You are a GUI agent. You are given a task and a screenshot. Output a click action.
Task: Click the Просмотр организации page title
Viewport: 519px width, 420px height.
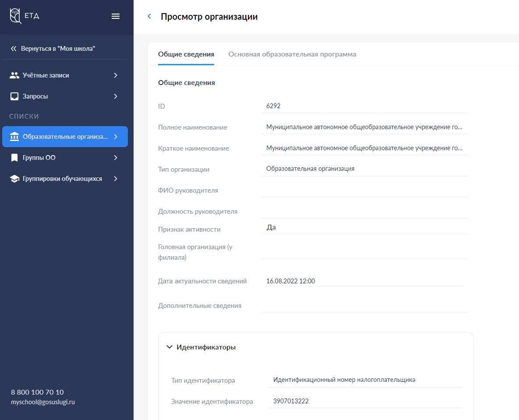click(209, 17)
